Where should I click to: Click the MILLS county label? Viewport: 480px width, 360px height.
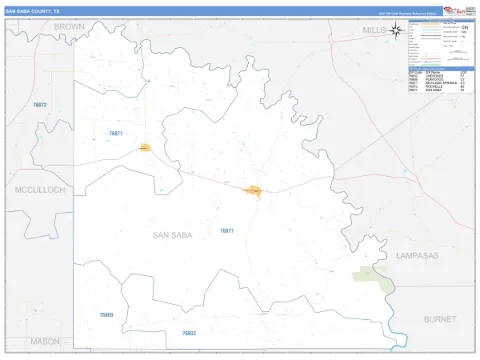coord(374,30)
